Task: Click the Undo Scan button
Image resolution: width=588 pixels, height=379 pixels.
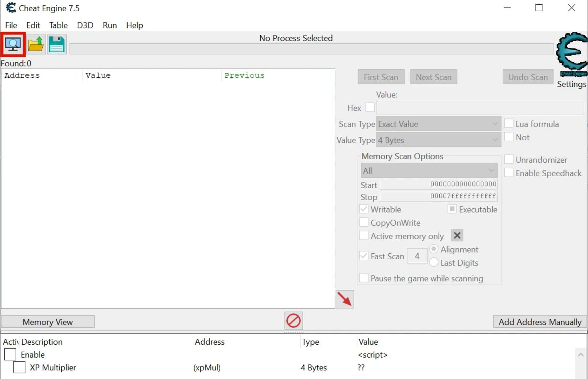Action: click(528, 77)
